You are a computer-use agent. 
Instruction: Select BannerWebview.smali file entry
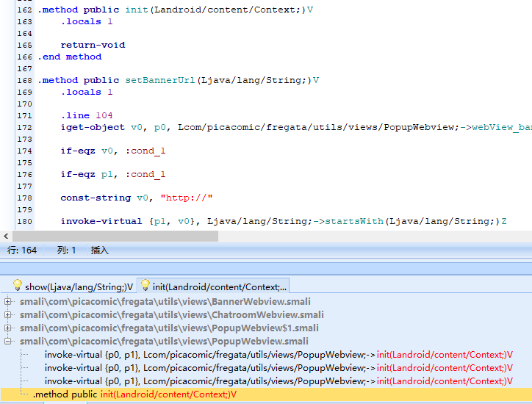pos(165,302)
